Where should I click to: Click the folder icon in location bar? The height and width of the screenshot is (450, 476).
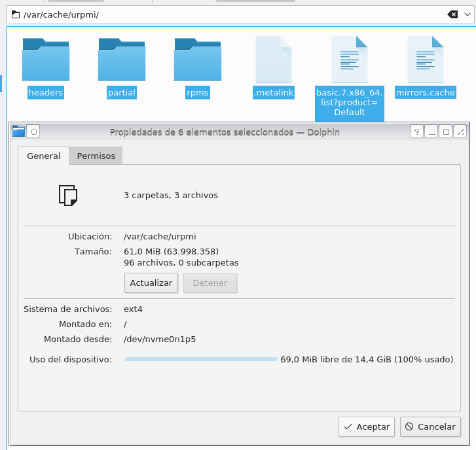click(x=16, y=14)
